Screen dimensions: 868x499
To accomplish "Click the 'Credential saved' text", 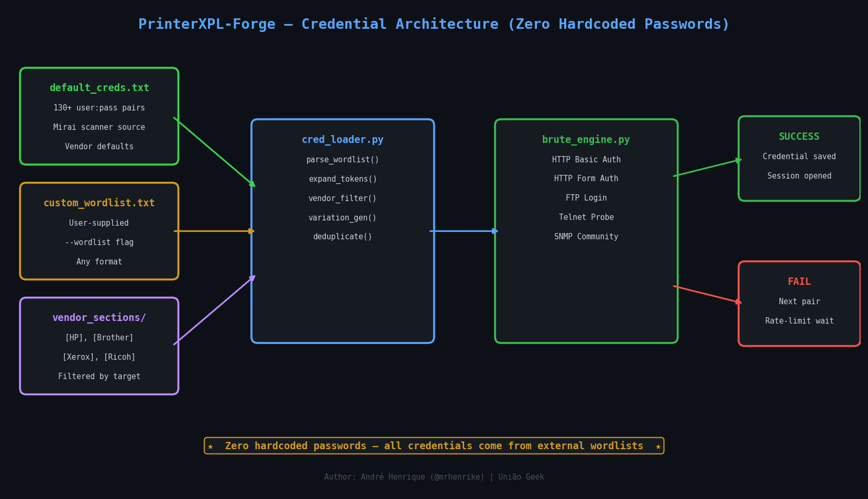I will [799, 157].
